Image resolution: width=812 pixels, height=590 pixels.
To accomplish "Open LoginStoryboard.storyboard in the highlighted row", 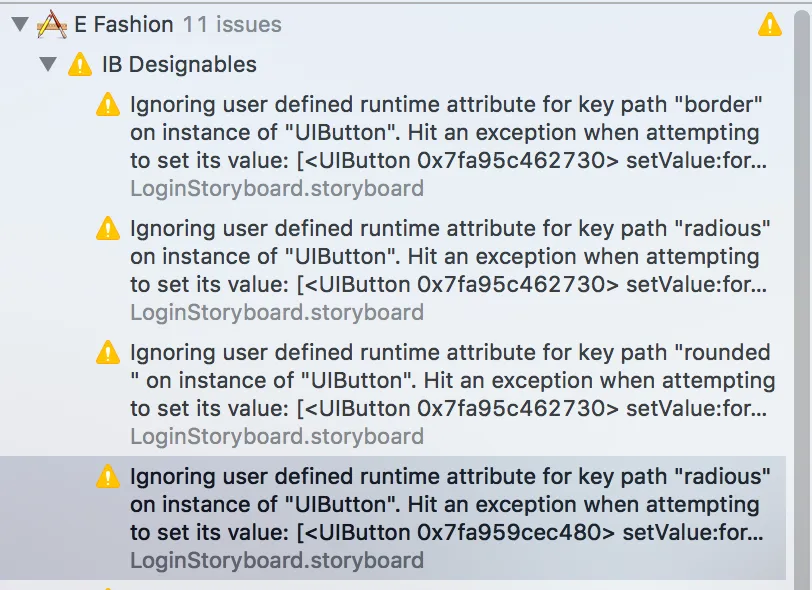I will (277, 560).
